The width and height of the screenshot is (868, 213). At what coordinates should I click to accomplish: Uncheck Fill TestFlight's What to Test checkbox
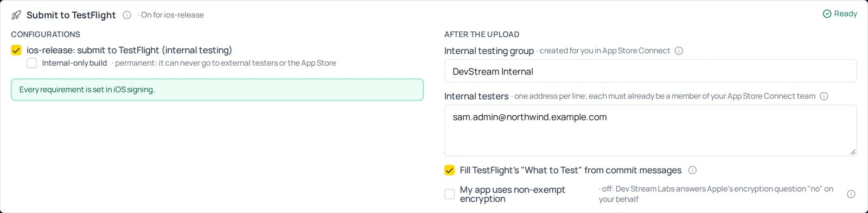coord(449,170)
